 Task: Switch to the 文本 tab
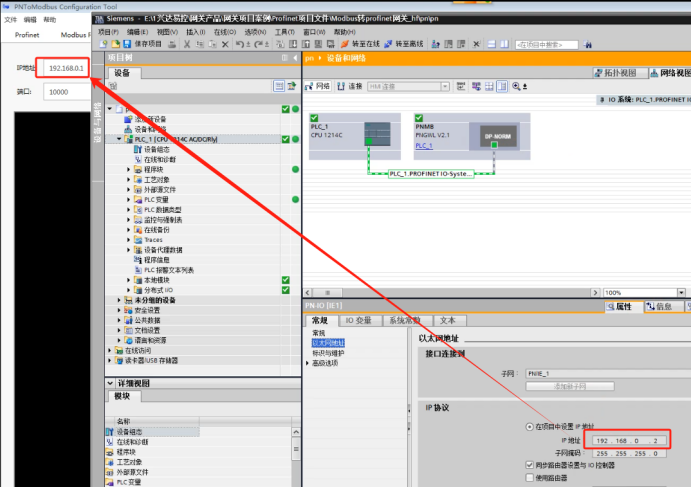click(x=447, y=320)
